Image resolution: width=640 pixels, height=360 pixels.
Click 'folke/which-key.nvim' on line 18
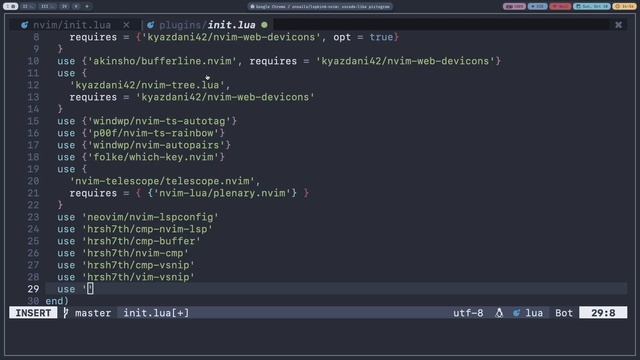click(x=153, y=157)
